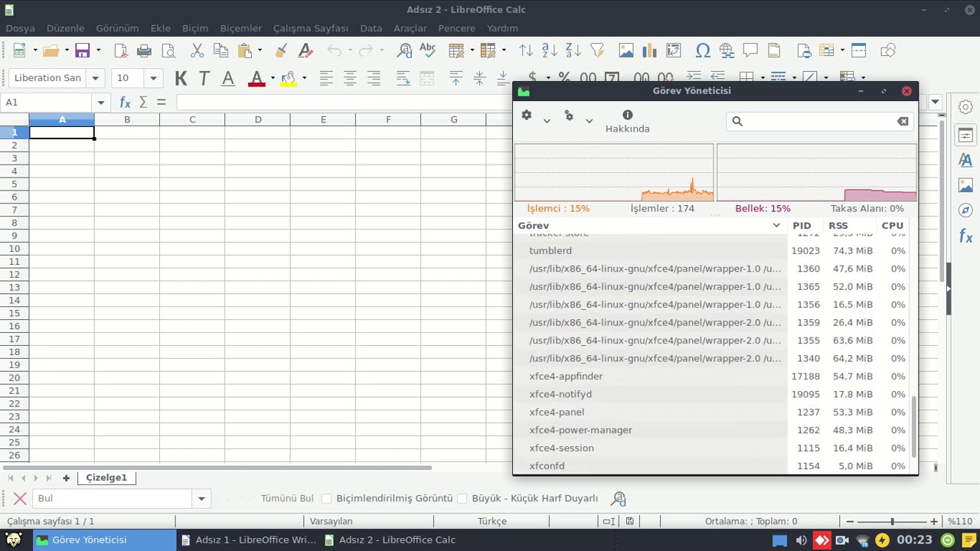Image resolution: width=980 pixels, height=551 pixels.
Task: Add new sheet with plus button
Action: (66, 478)
